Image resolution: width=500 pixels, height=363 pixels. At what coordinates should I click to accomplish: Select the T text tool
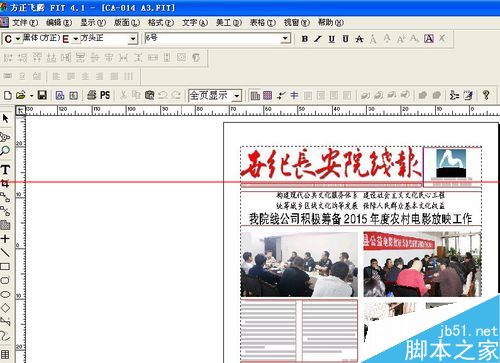click(x=5, y=170)
